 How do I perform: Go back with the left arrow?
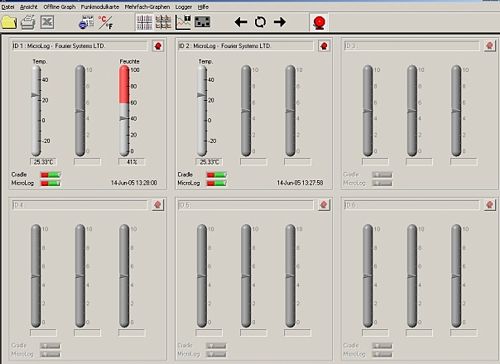(x=241, y=22)
